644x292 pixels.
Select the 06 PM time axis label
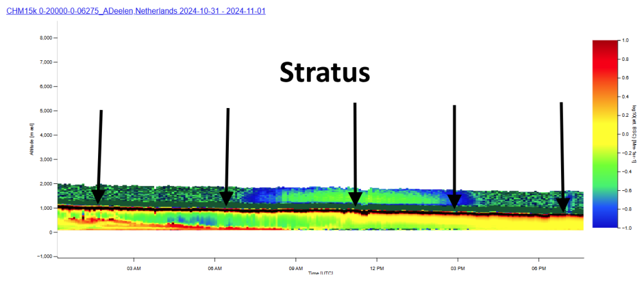pyautogui.click(x=538, y=268)
